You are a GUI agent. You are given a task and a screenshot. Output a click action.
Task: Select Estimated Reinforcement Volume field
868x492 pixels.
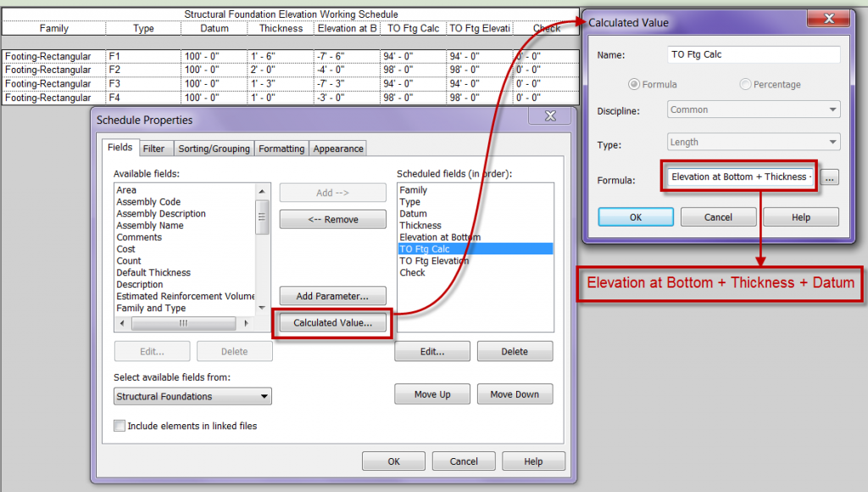point(185,296)
